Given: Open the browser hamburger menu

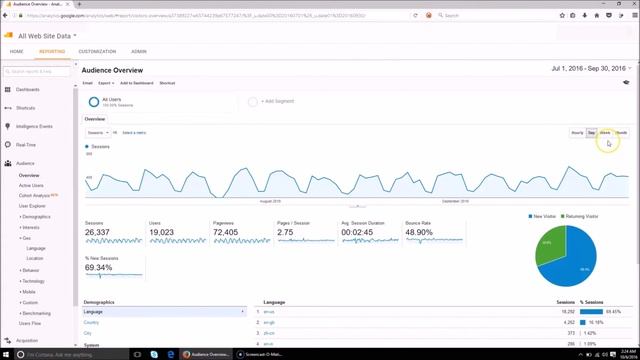Looking at the screenshot, I should tap(635, 16).
